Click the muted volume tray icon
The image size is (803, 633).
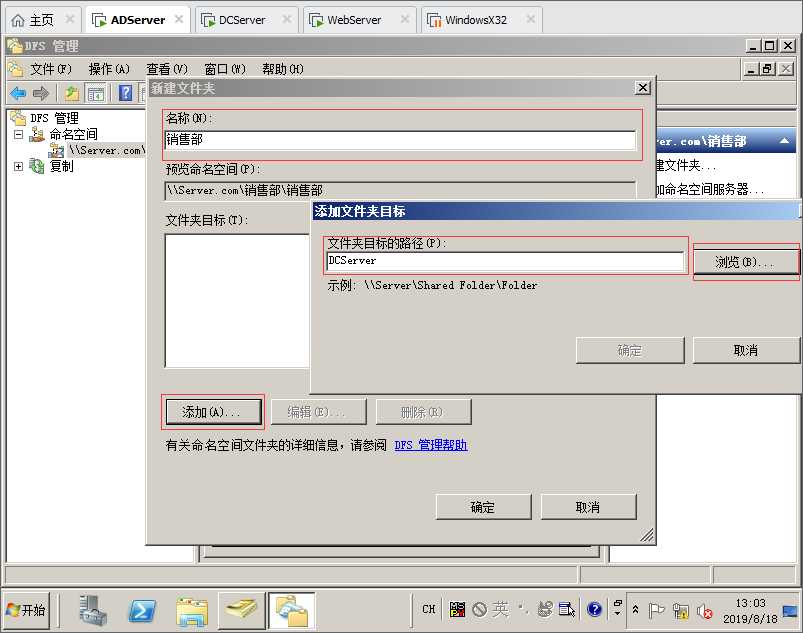click(705, 610)
